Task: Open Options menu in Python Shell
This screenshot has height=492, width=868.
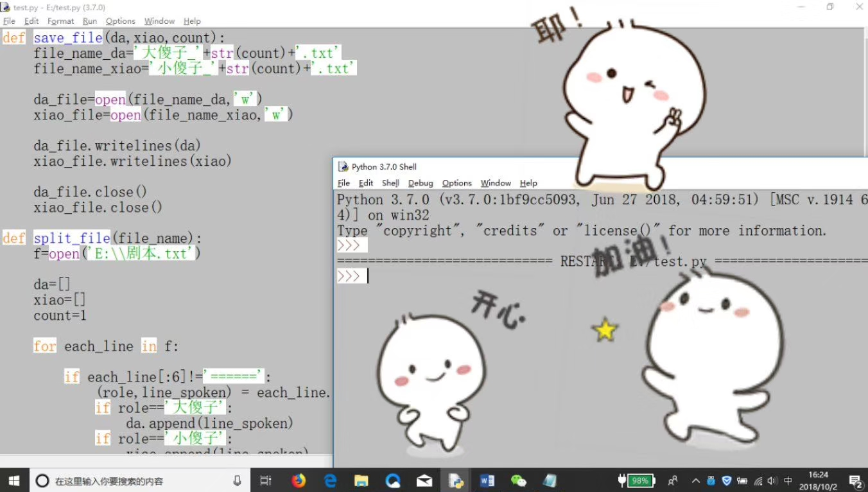Action: [456, 183]
